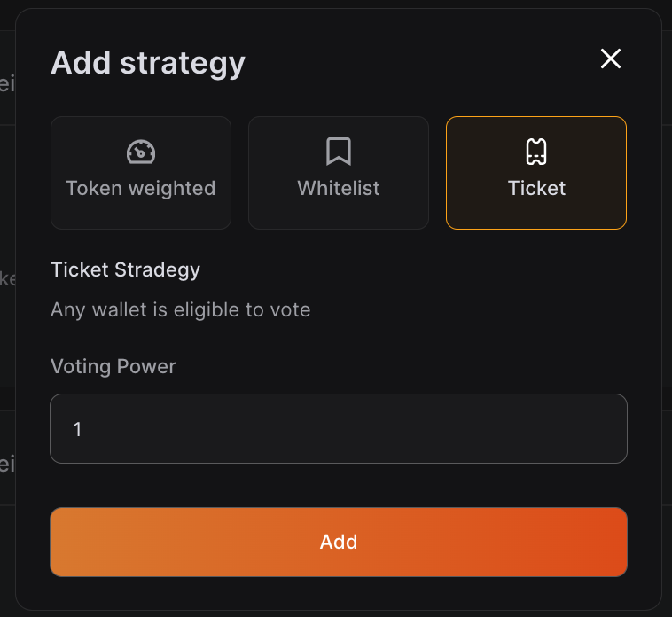Viewport: 672px width, 617px height.
Task: Pick the highlighted Ticket strategy card
Action: pyautogui.click(x=536, y=173)
